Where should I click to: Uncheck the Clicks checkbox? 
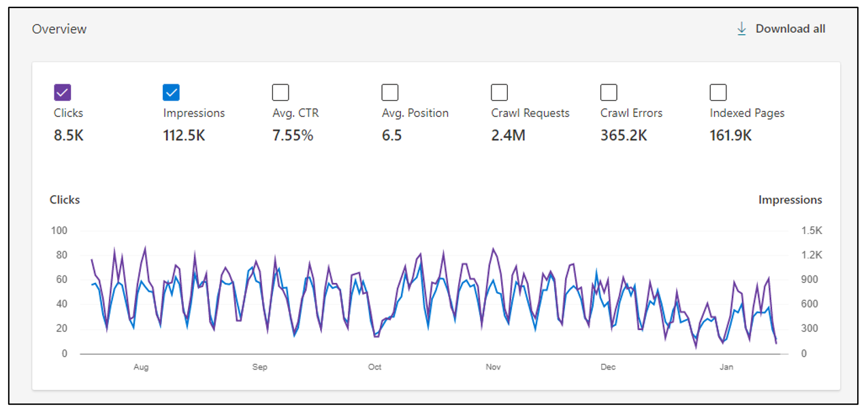point(63,93)
